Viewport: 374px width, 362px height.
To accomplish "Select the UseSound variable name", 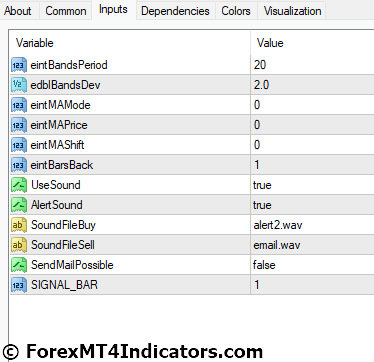I will pos(56,185).
